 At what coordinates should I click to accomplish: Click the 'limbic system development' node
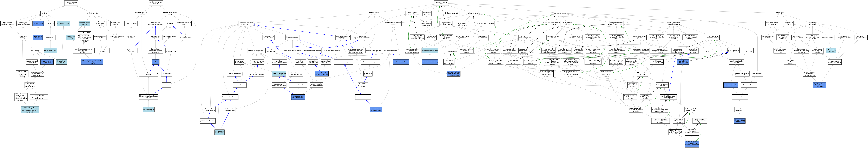tap(230, 110)
